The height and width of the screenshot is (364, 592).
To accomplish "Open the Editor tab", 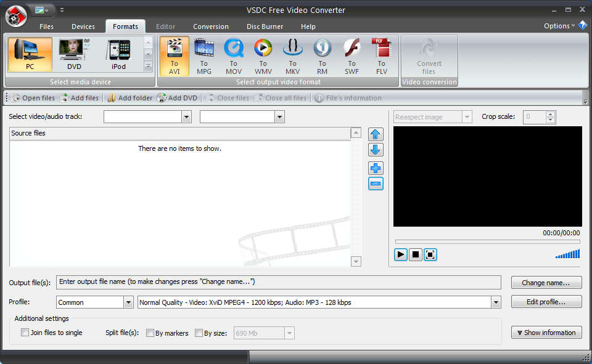I will pos(165,26).
